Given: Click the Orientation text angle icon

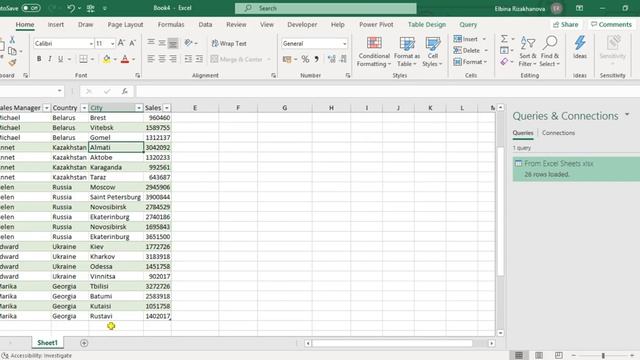Looking at the screenshot, I should click(x=188, y=43).
